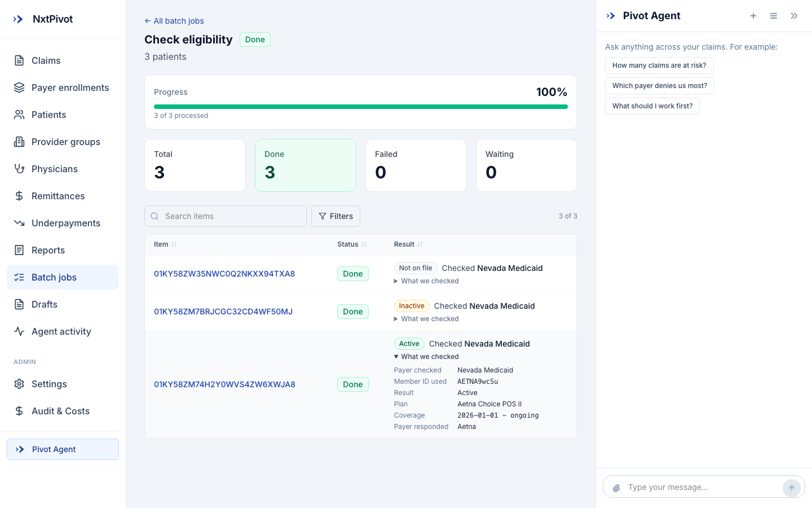
Task: Navigate to Patients
Action: pyautogui.click(x=63, y=115)
